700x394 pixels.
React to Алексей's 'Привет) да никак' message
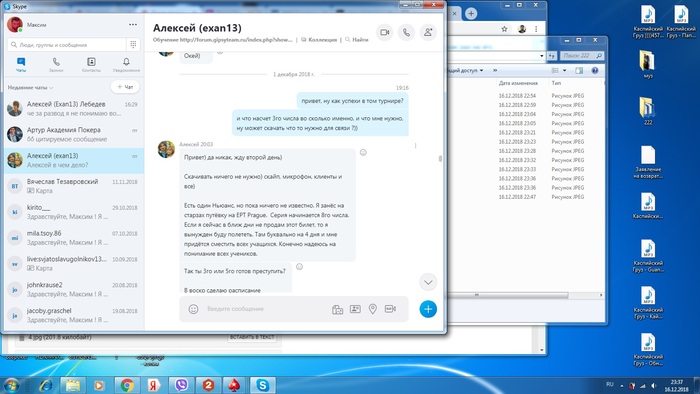click(x=363, y=153)
